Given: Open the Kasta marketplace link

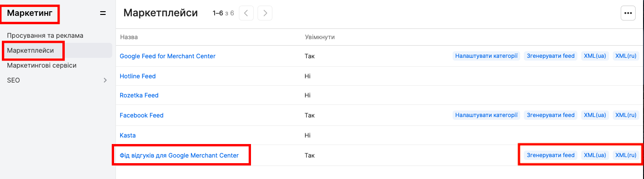Looking at the screenshot, I should [128, 135].
